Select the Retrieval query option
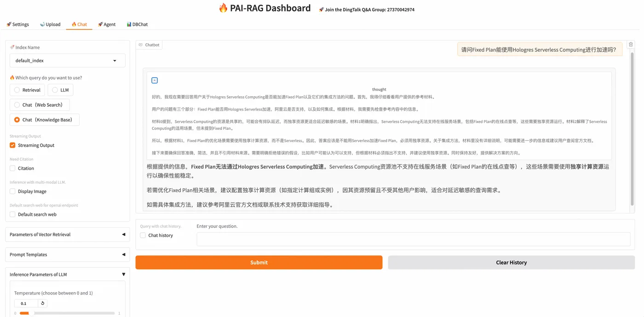This screenshot has width=644, height=317. [x=27, y=90]
